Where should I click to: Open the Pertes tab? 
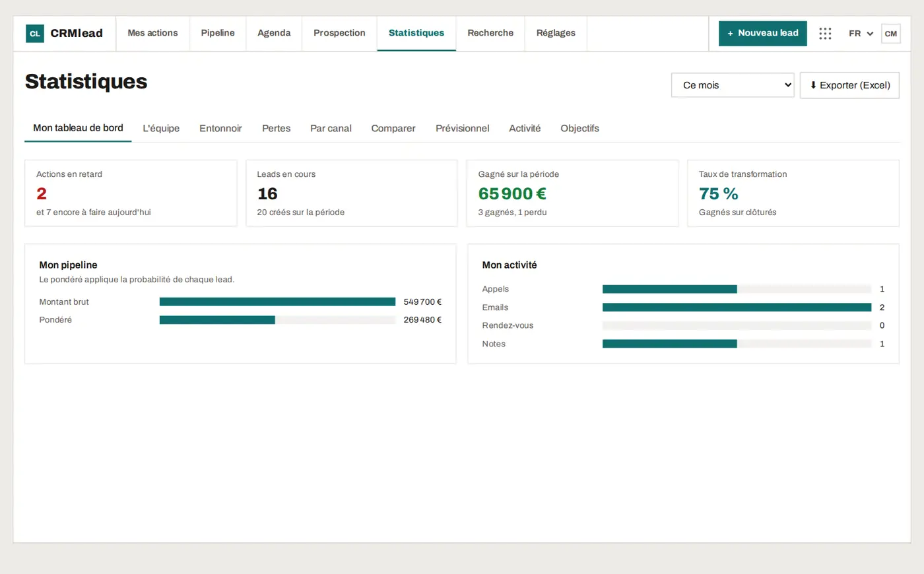pyautogui.click(x=276, y=129)
